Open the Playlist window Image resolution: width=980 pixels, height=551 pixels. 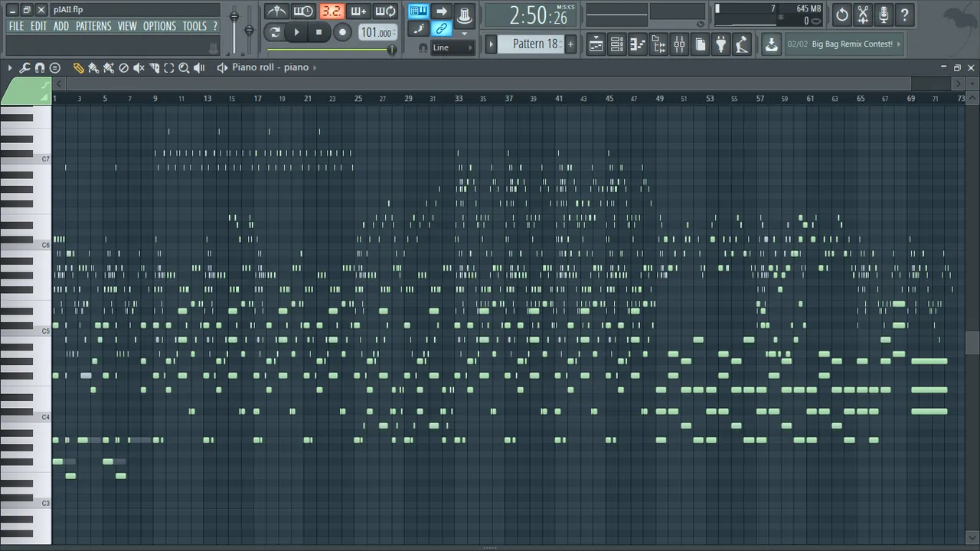596,44
